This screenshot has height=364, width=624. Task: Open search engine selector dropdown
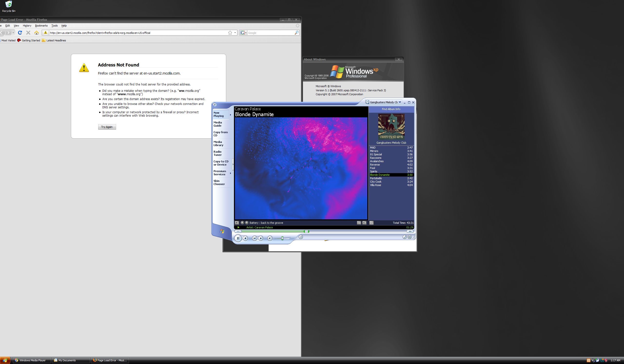244,33
